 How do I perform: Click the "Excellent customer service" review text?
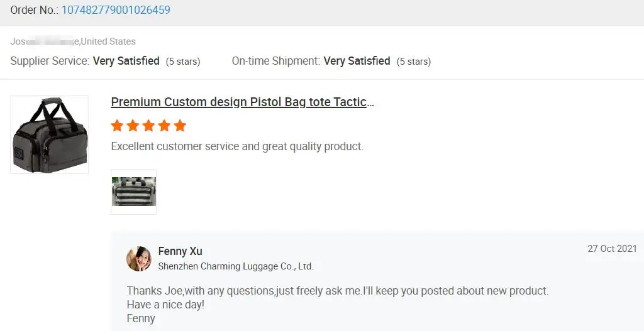(237, 146)
